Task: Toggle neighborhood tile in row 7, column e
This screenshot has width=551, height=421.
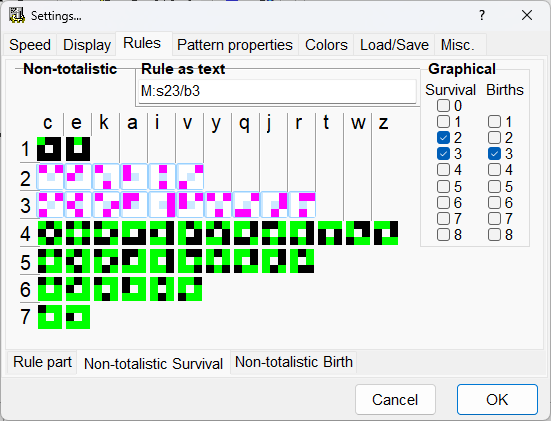Action: click(78, 317)
